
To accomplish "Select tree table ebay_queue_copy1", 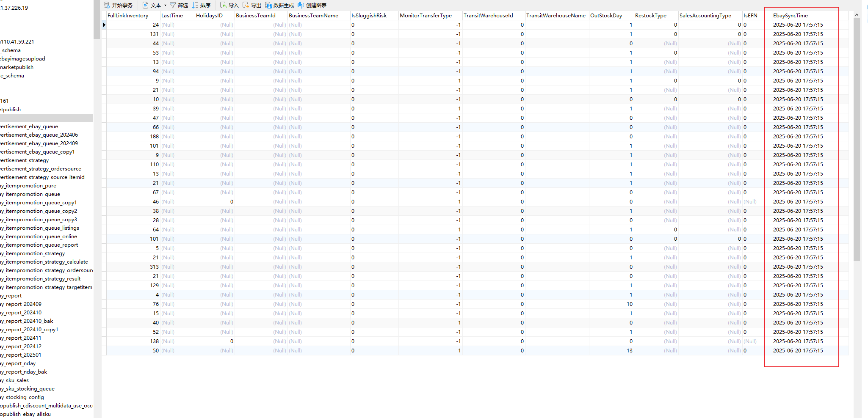I will pos(37,152).
